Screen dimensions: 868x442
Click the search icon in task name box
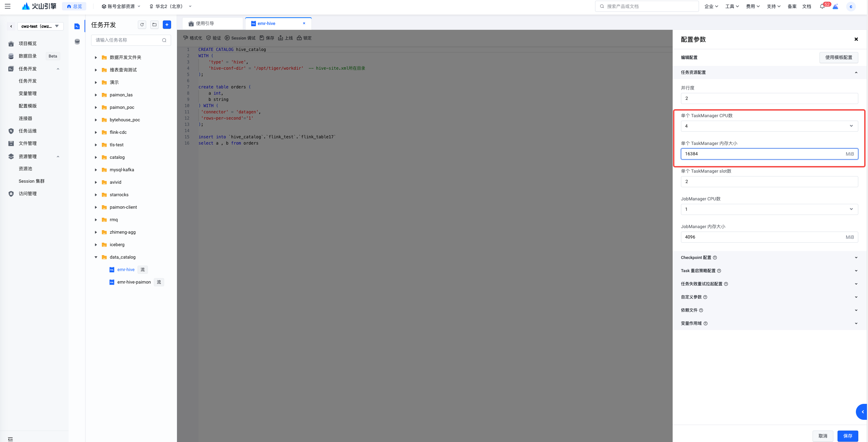coord(164,40)
